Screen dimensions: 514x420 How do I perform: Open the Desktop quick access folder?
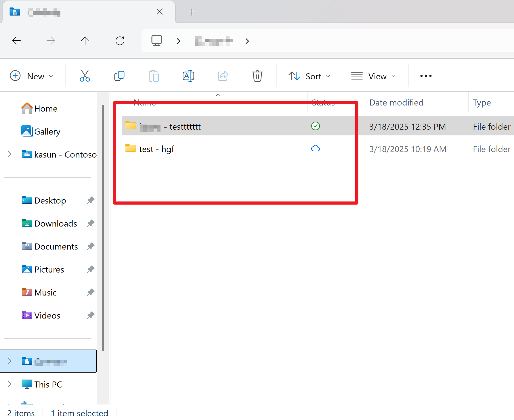44,200
